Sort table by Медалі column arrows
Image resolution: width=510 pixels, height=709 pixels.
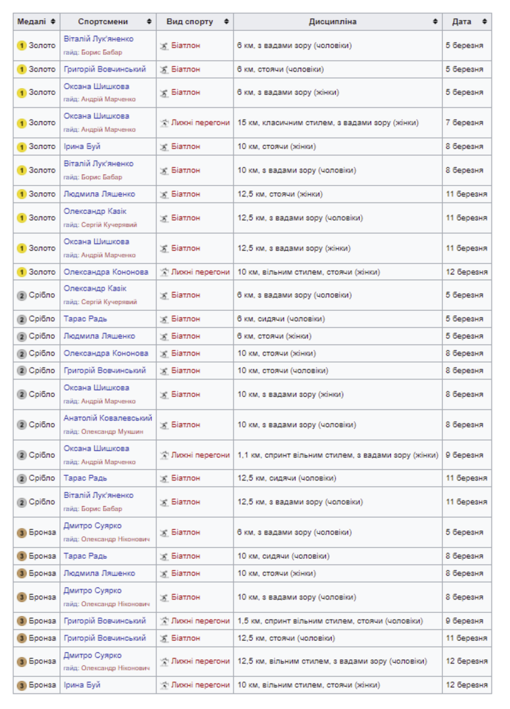click(53, 21)
